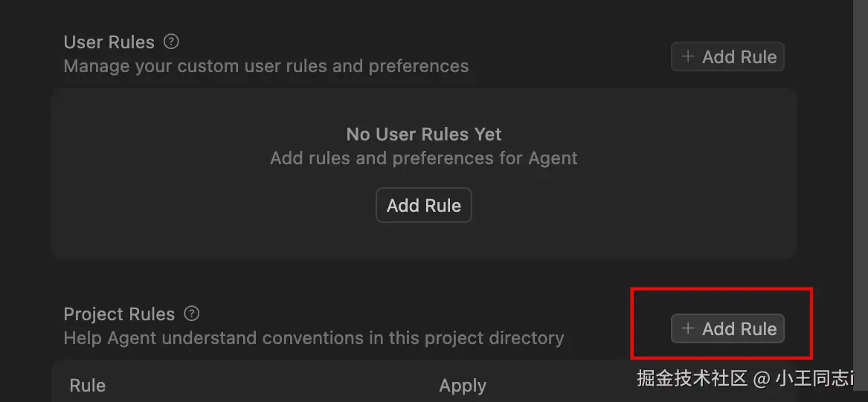Viewport: 868px width, 402px height.
Task: Click the Help Agent understand conventions description
Action: pyautogui.click(x=313, y=338)
